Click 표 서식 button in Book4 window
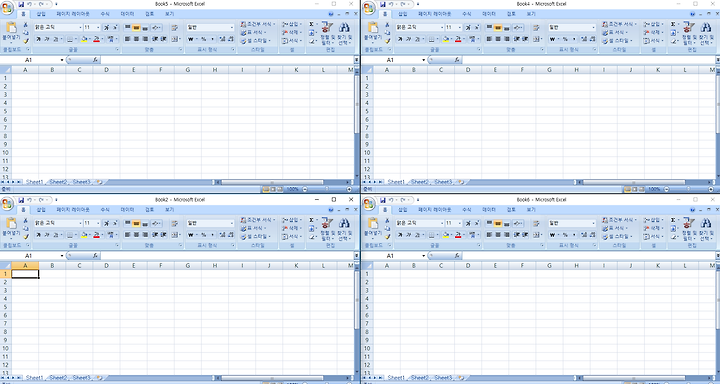The width and height of the screenshot is (720, 384). pos(617,33)
